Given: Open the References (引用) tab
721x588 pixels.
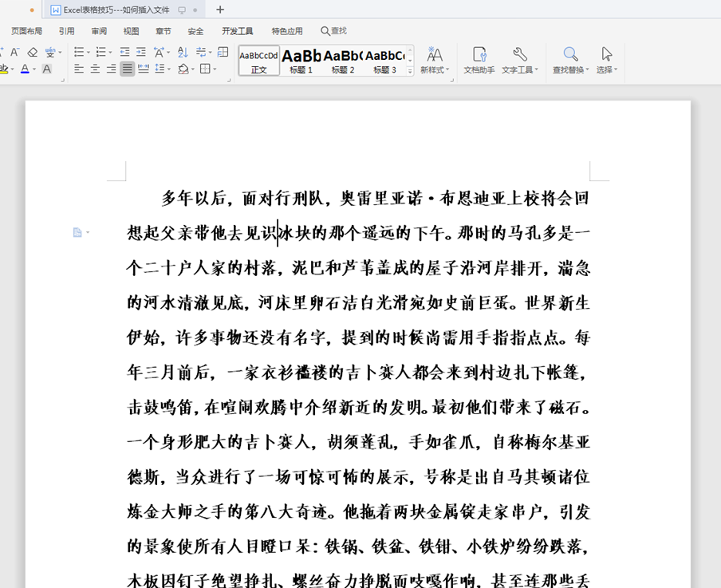Looking at the screenshot, I should (67, 31).
